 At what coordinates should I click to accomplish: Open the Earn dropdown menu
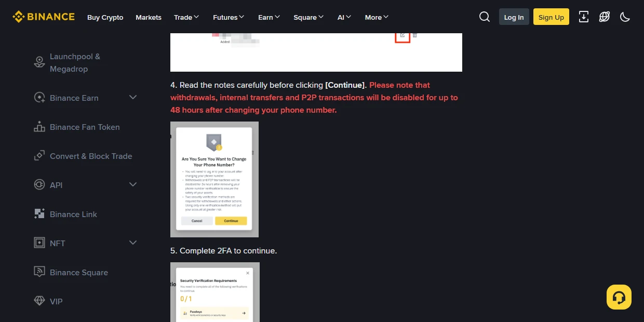(269, 17)
